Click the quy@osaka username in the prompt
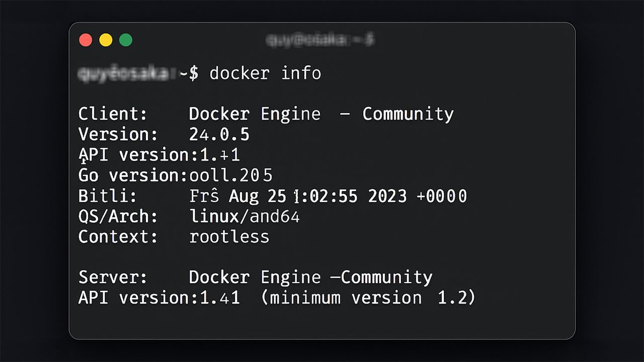The width and height of the screenshot is (644, 362). [123, 73]
